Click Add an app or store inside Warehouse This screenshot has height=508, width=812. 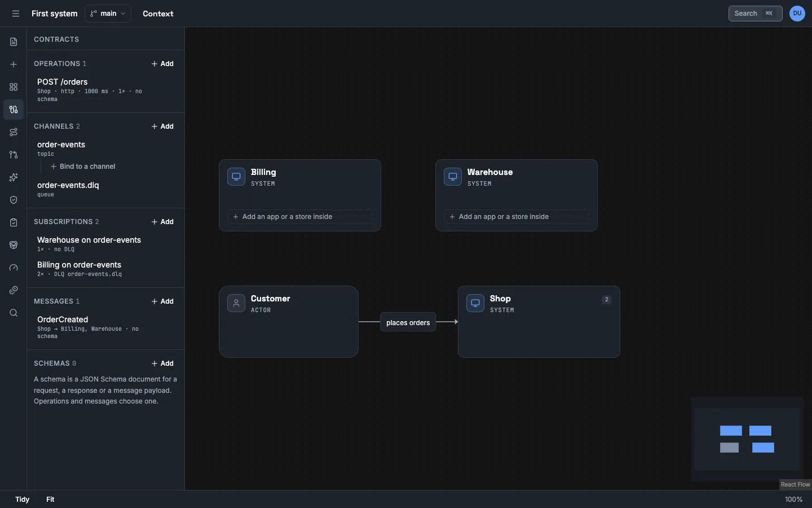click(x=517, y=217)
